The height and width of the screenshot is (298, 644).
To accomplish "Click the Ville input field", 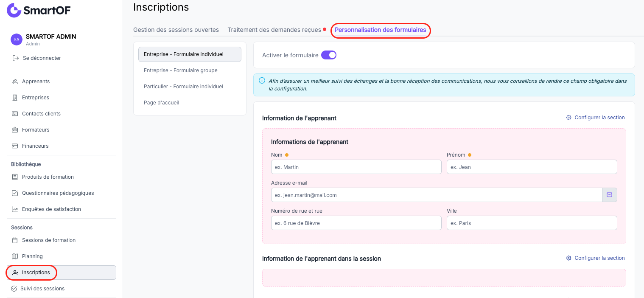I will (x=532, y=223).
